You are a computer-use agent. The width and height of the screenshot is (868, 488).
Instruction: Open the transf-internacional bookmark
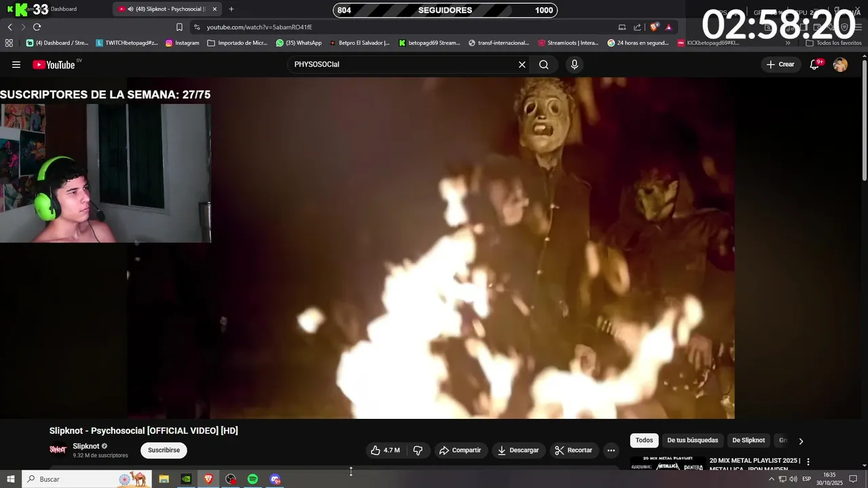(x=499, y=43)
